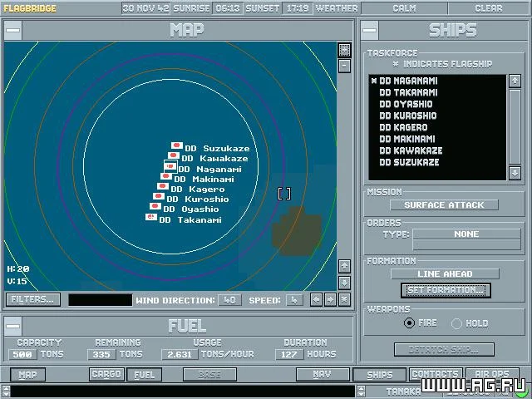Screen dimensions: 532x399
Task: Click the DD Kagero flag on the map
Action: click(163, 186)
